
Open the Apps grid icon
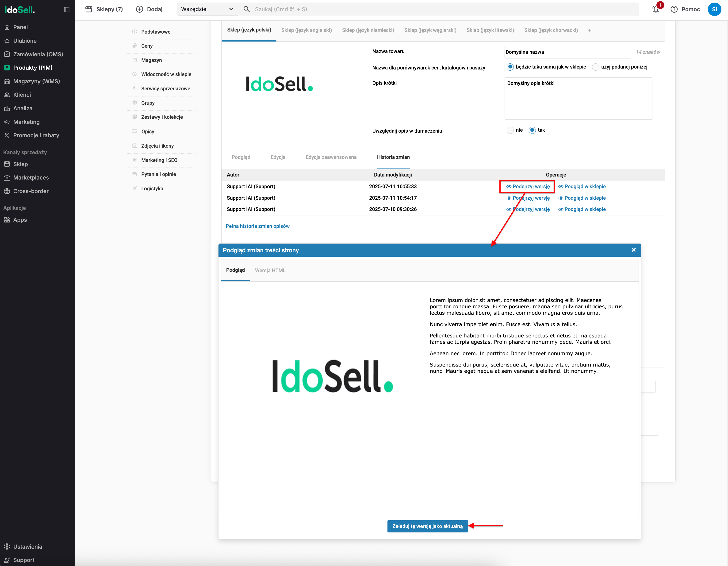[x=7, y=220]
